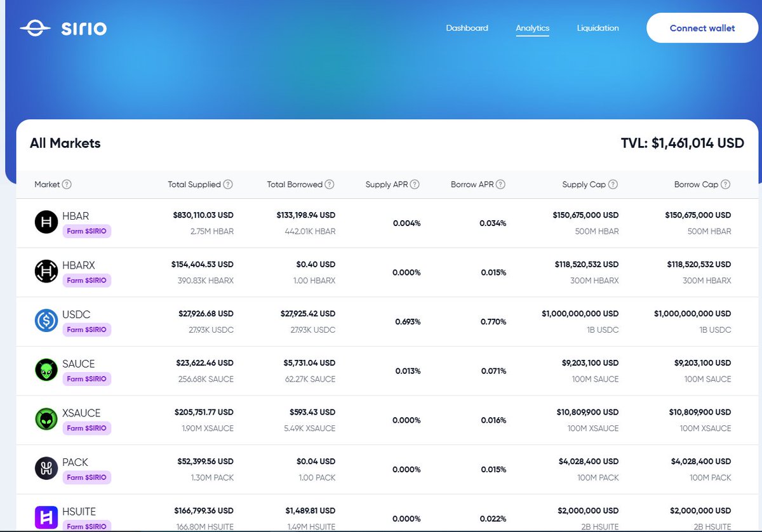Click the Total Supplied column header

[194, 185]
